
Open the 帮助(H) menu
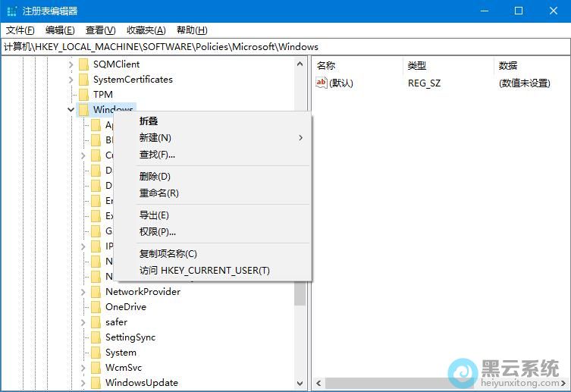[192, 30]
